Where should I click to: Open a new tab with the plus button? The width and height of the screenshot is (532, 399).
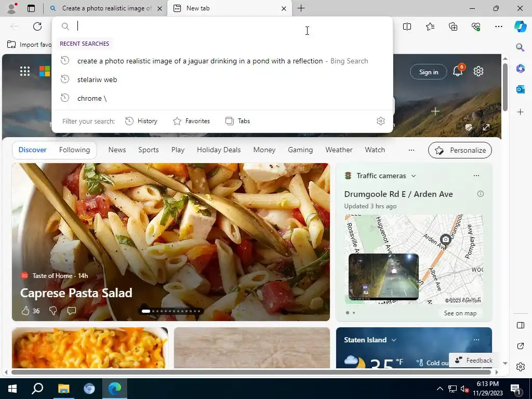[x=301, y=8]
